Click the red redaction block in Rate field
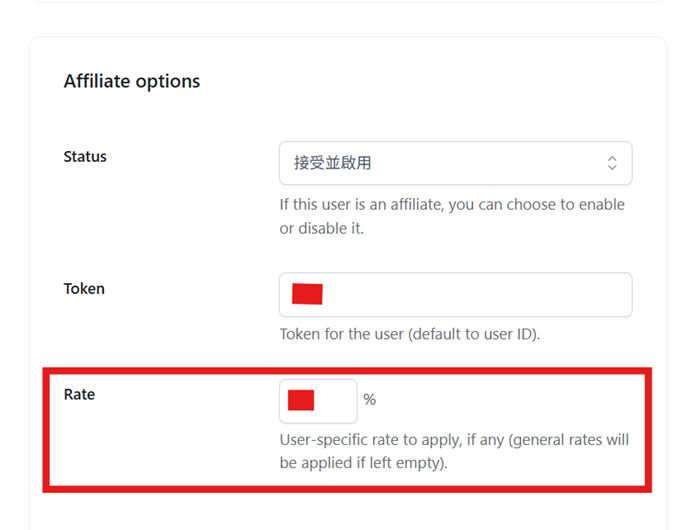 click(301, 400)
